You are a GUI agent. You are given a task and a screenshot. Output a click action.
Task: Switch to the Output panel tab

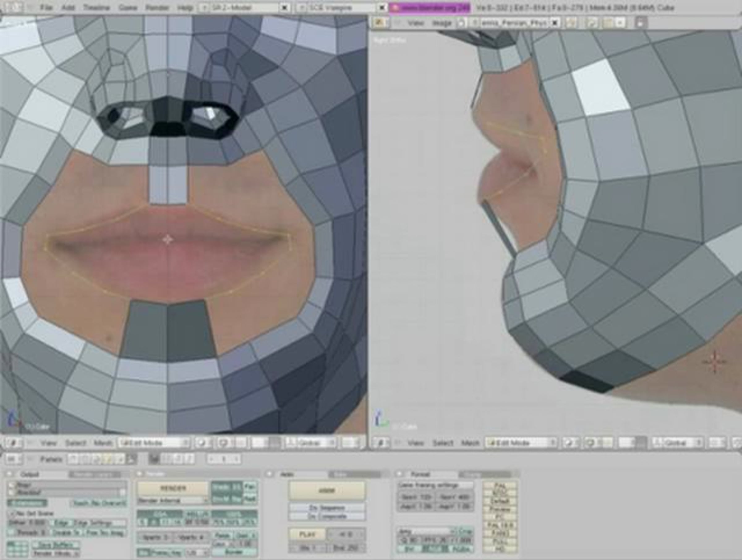tap(29, 474)
